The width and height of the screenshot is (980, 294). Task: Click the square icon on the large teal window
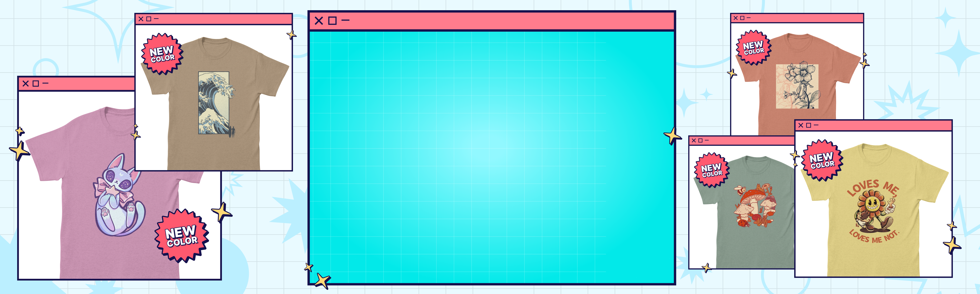(332, 21)
